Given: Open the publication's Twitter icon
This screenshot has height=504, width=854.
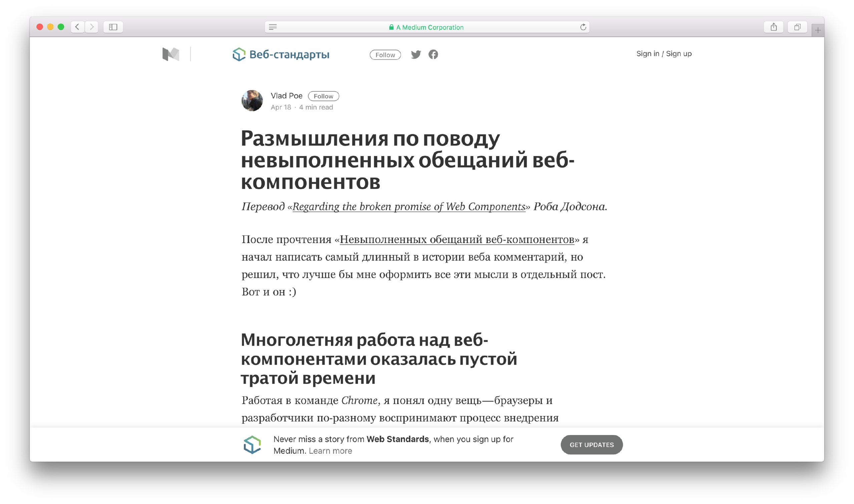Looking at the screenshot, I should click(416, 54).
